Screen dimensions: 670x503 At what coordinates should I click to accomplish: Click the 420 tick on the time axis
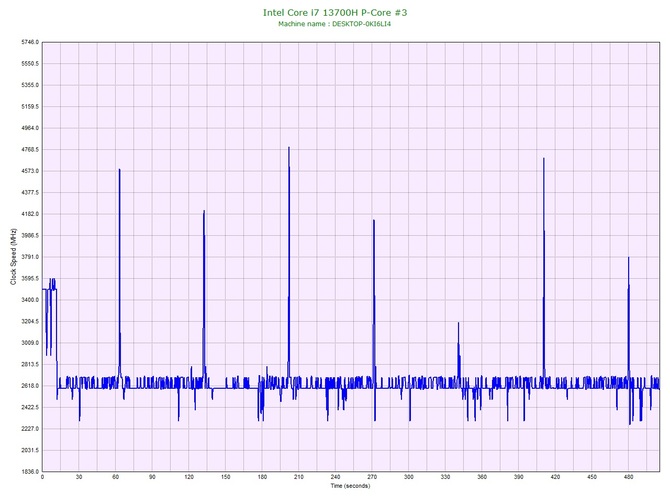(555, 477)
